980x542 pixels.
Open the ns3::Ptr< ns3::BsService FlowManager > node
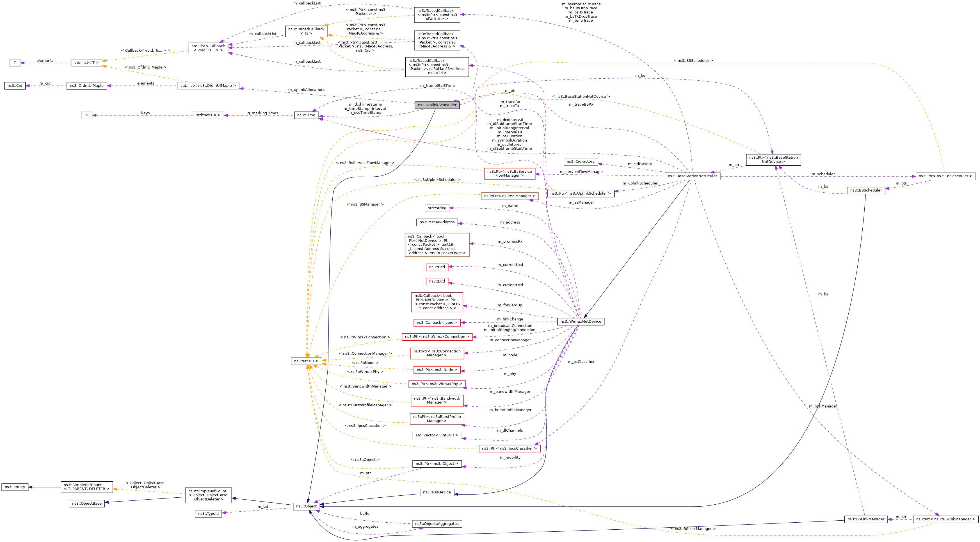coord(510,174)
